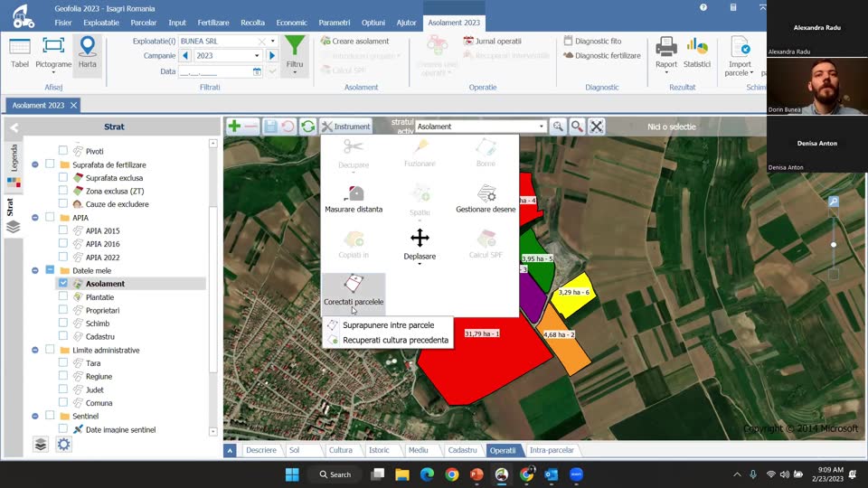Save map edits with the floppy disk icon

tap(270, 127)
